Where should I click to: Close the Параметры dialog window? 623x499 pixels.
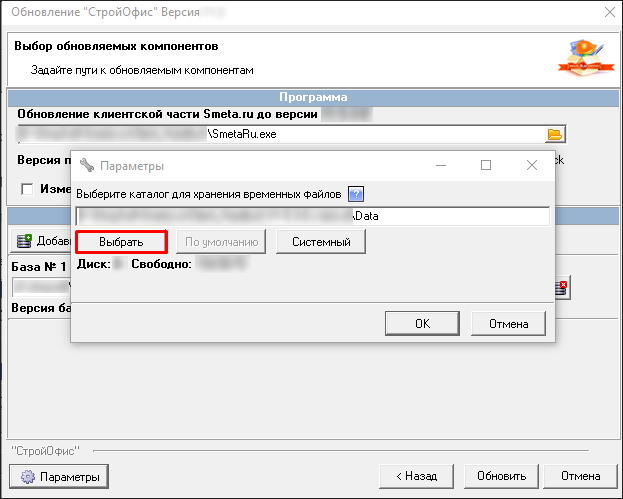[x=532, y=166]
